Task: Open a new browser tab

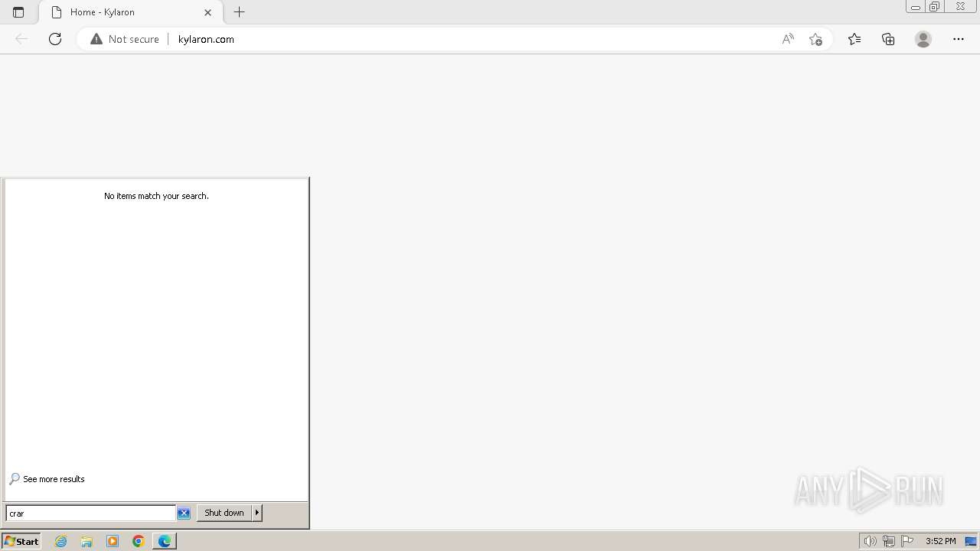Action: tap(240, 12)
